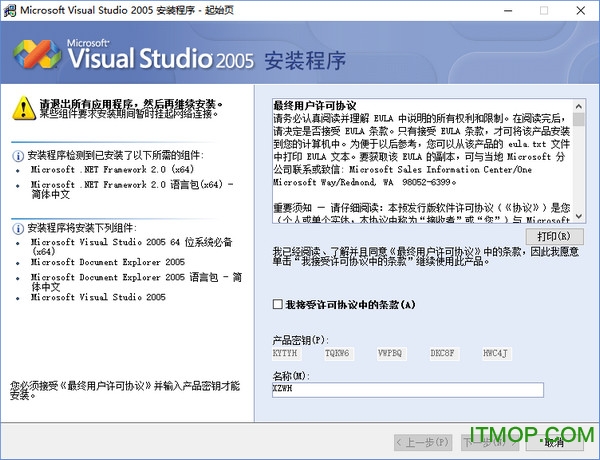Select the fourth product key field DKC8F
Image resolution: width=600 pixels, height=460 pixels.
click(x=443, y=353)
